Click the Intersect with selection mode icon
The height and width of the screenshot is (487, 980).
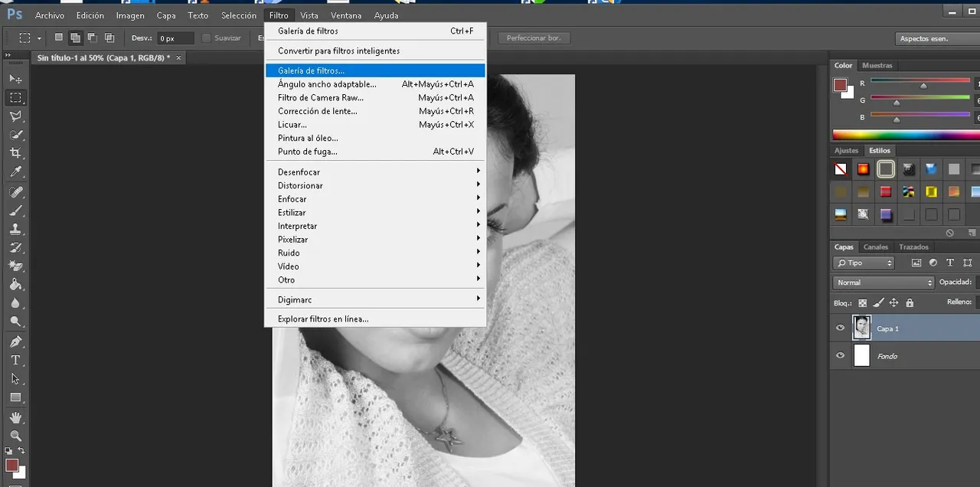coord(109,38)
